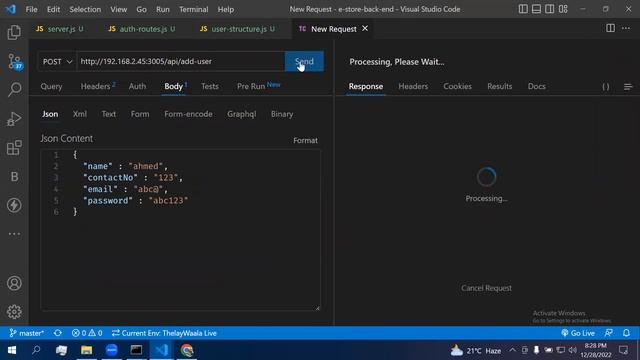
Task: Switch to the Cookies tab
Action: pyautogui.click(x=458, y=87)
